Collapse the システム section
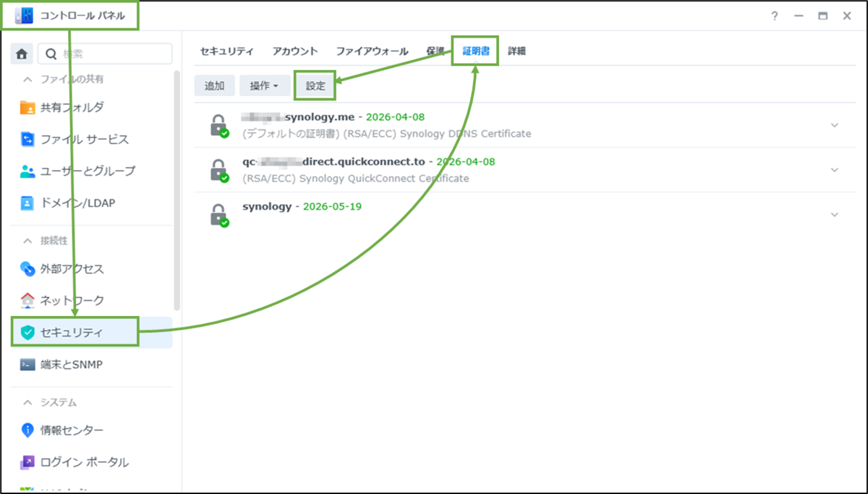The image size is (868, 494). [28, 402]
